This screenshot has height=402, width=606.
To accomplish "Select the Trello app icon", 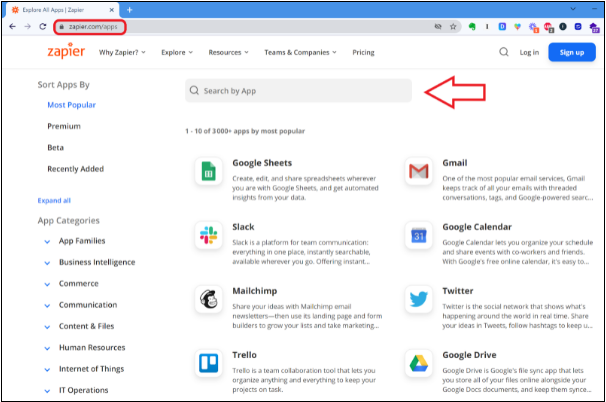I will coord(209,362).
